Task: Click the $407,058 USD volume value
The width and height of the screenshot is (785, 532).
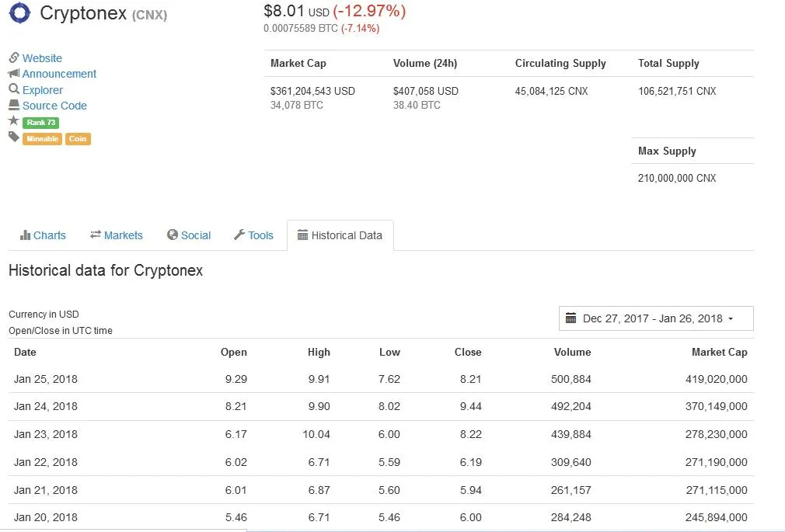Action: (426, 91)
